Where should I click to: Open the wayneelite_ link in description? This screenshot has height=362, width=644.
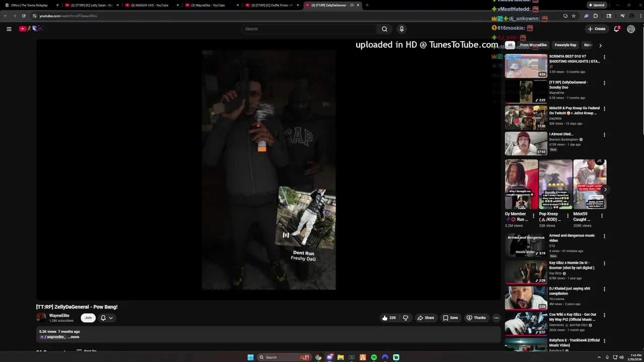(x=54, y=337)
